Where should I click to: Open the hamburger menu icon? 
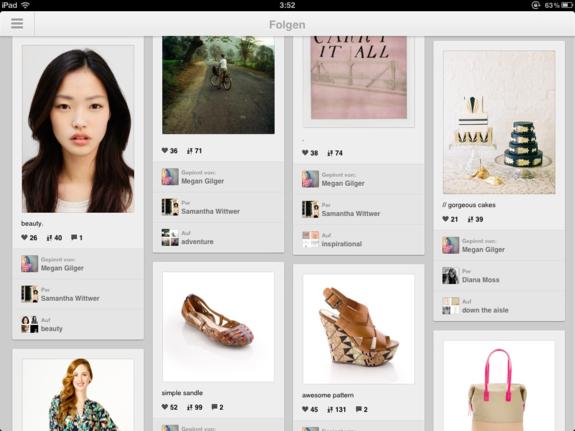(17, 23)
